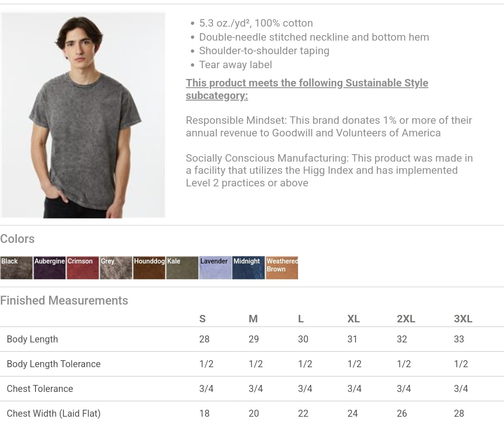The width and height of the screenshot is (504, 434).
Task: Click the t-shirt product photo
Action: pos(83,115)
